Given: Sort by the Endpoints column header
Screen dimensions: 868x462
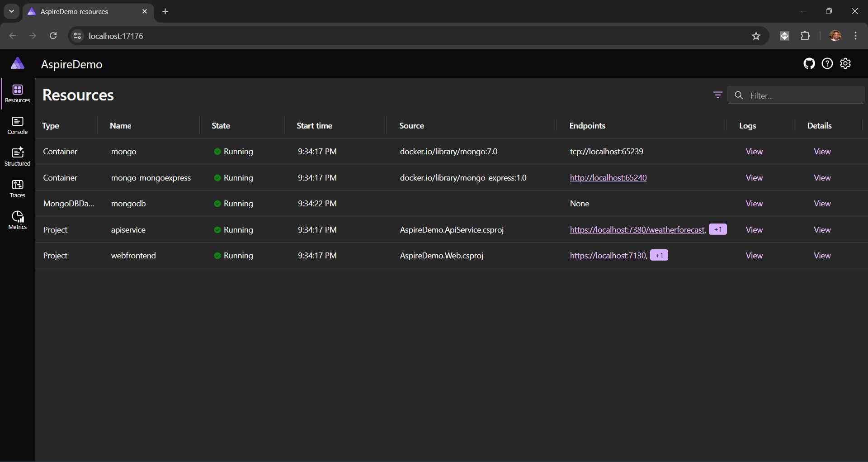Looking at the screenshot, I should click(x=587, y=126).
